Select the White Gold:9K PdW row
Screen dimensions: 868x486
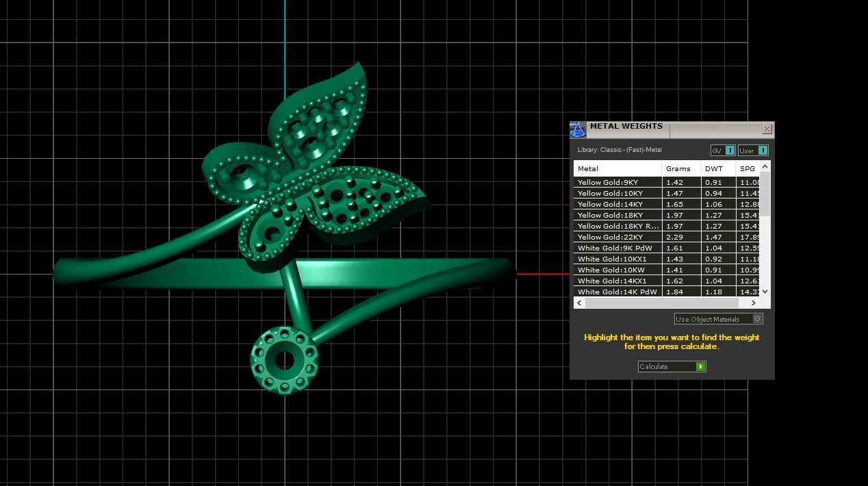(667, 248)
